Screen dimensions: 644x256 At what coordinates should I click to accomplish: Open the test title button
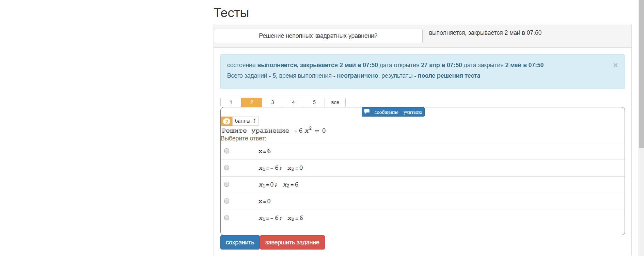318,36
